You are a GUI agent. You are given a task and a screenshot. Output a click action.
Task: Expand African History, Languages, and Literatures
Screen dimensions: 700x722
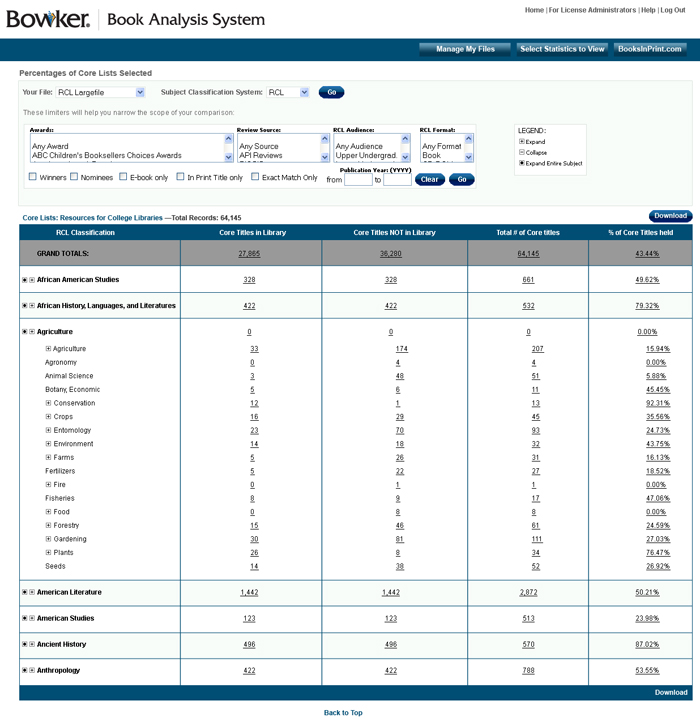(x=32, y=306)
